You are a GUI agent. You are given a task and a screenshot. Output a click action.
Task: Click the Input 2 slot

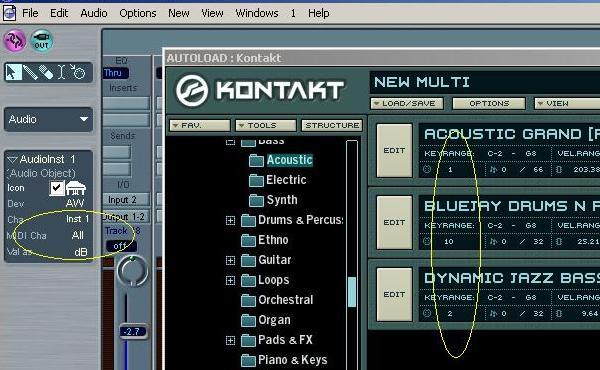[126, 200]
